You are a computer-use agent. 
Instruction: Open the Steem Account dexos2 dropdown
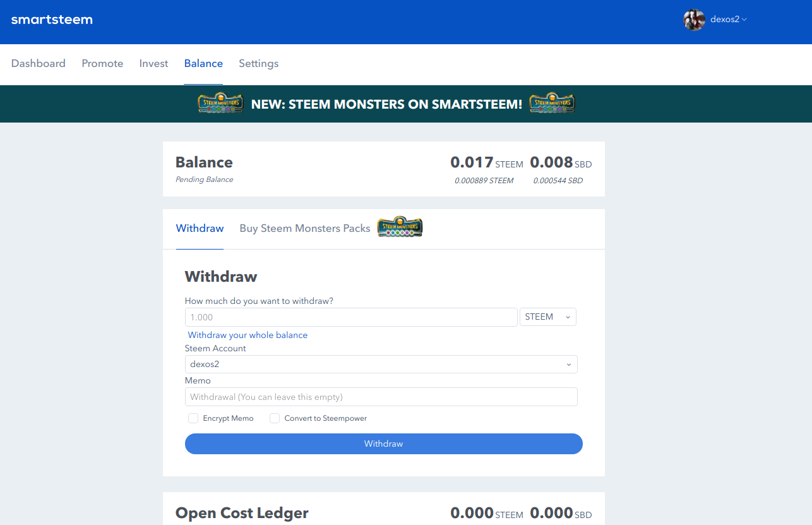tap(381, 365)
